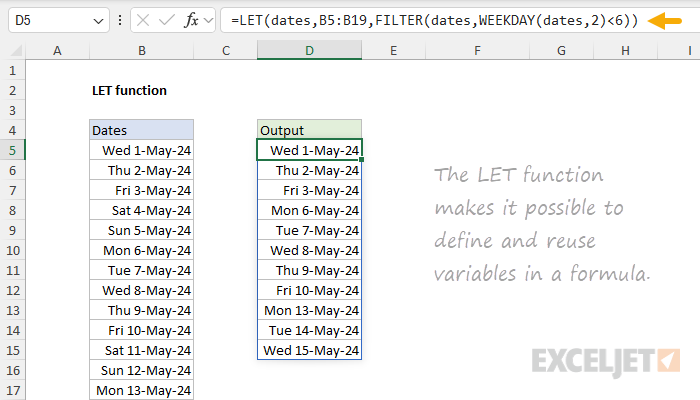
Task: Click 'Sun 5-May-24' in Dates column
Action: (x=142, y=230)
